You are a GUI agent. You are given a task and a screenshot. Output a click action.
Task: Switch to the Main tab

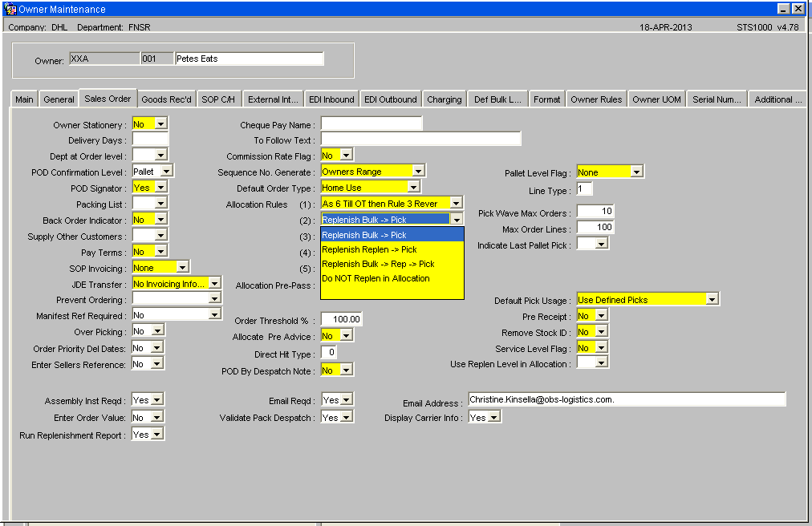24,99
